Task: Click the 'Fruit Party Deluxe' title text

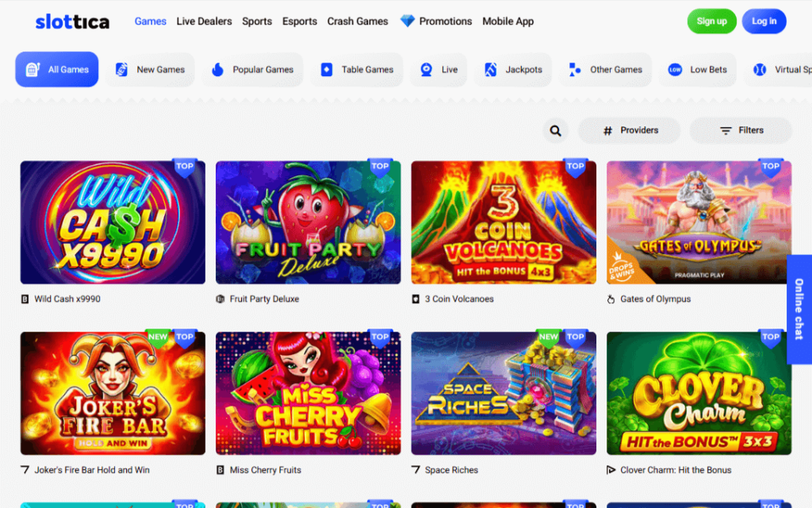Action: pos(264,299)
